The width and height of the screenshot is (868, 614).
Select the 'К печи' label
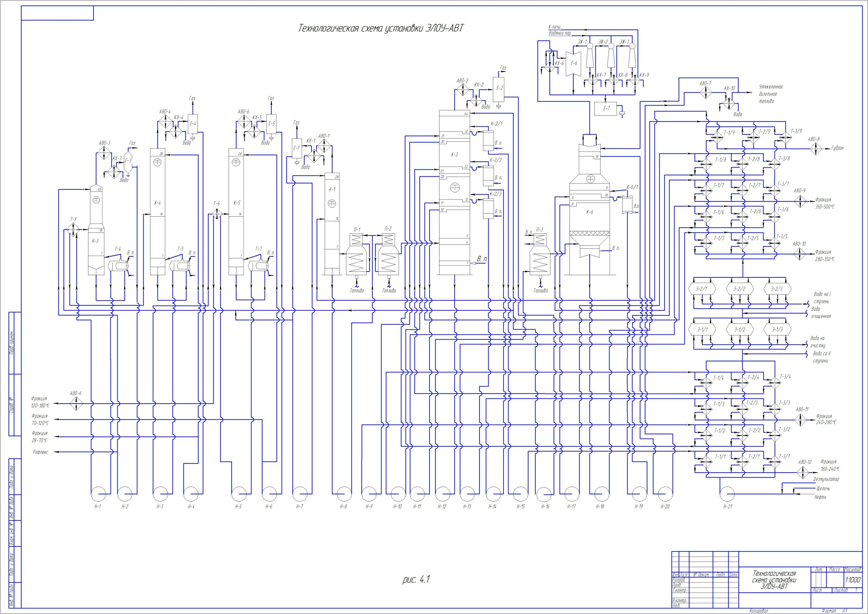coord(554,27)
